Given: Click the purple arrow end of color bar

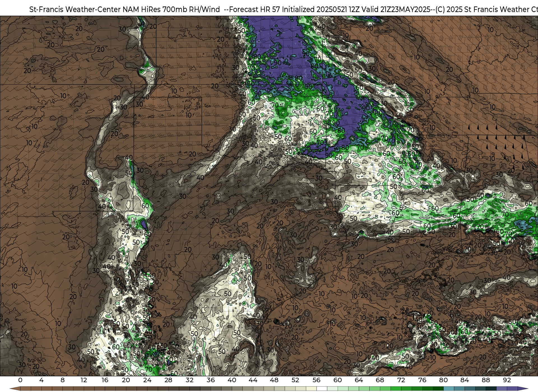Looking at the screenshot, I should pyautogui.click(x=523, y=389).
